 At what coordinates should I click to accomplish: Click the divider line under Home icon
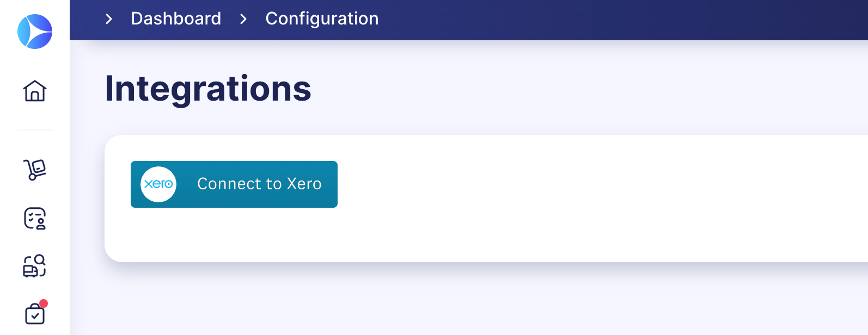click(35, 130)
